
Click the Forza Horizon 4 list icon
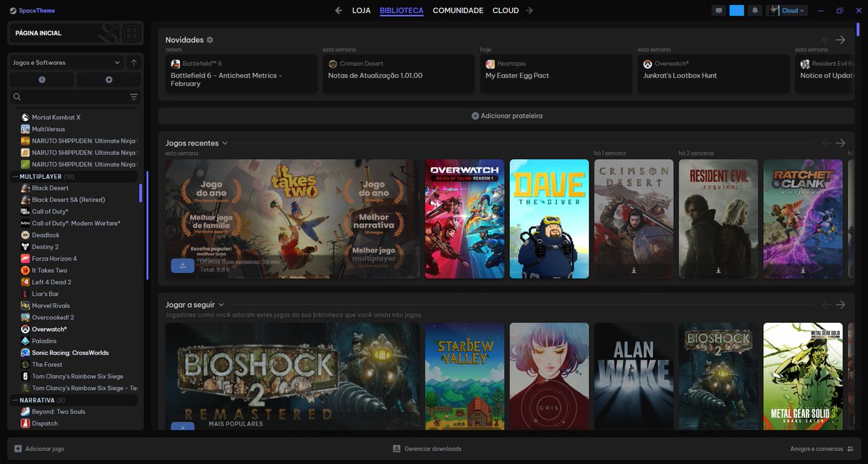click(25, 258)
